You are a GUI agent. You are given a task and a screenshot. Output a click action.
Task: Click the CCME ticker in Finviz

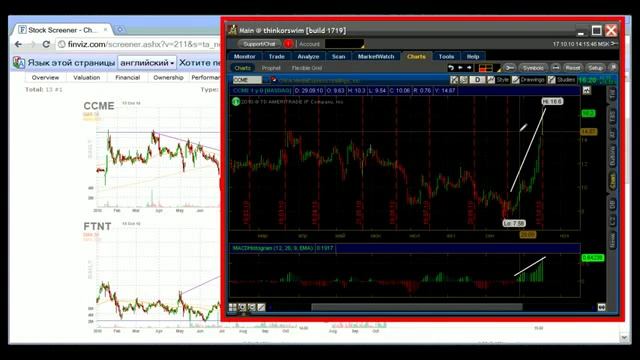point(99,106)
